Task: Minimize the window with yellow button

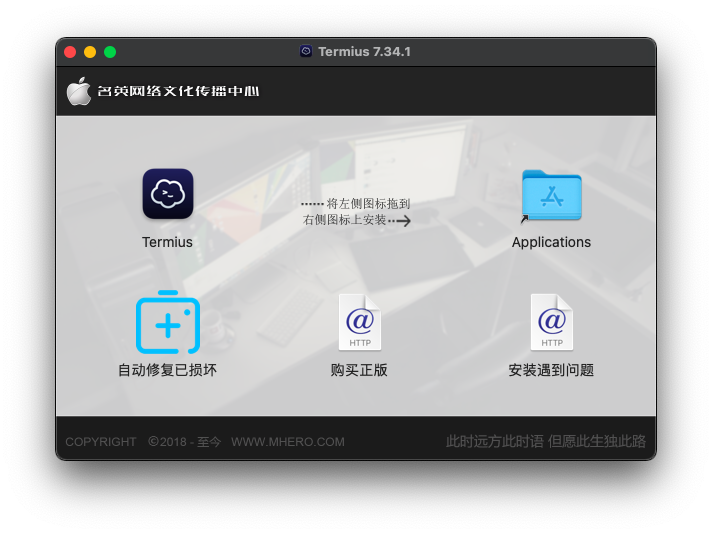Action: [90, 52]
